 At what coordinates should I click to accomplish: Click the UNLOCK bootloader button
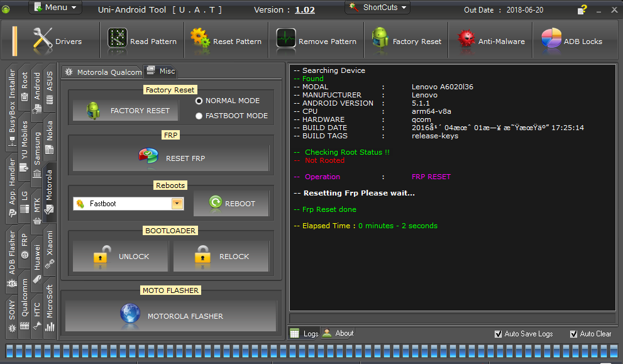(x=121, y=256)
